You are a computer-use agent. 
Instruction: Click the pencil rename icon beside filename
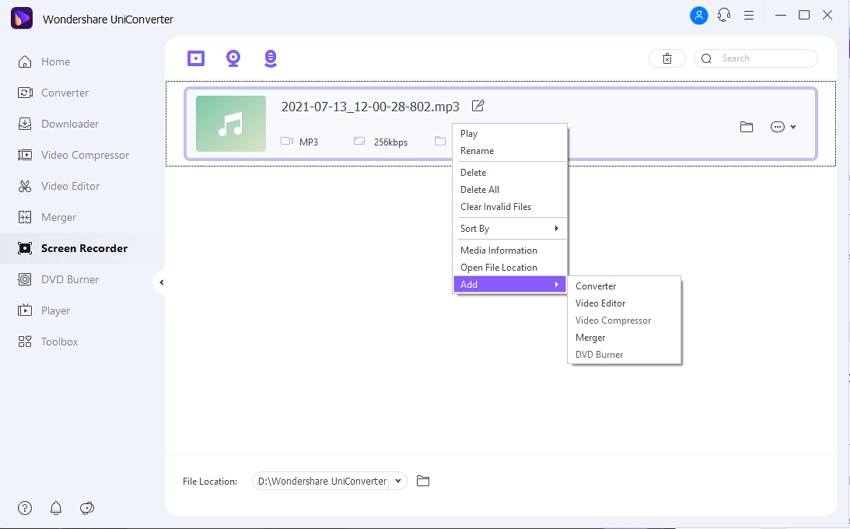click(x=478, y=106)
